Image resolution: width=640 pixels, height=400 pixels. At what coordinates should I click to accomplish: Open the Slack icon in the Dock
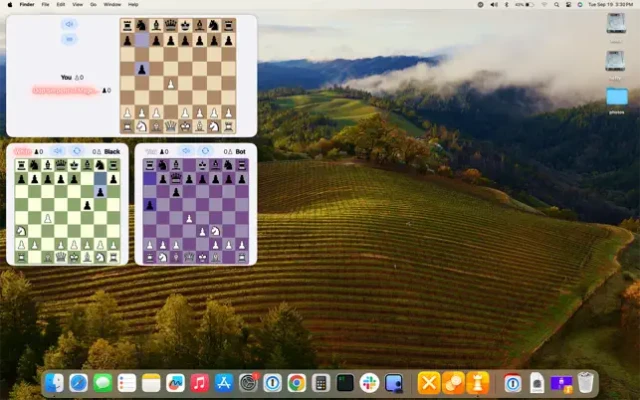tap(370, 383)
